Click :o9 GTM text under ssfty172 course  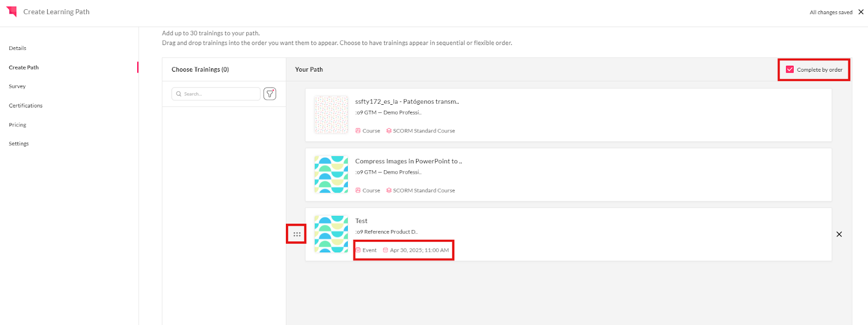pyautogui.click(x=388, y=112)
